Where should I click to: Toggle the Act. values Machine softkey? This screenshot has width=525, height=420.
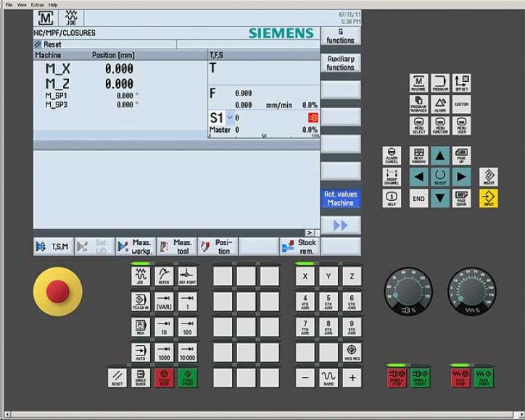point(340,199)
